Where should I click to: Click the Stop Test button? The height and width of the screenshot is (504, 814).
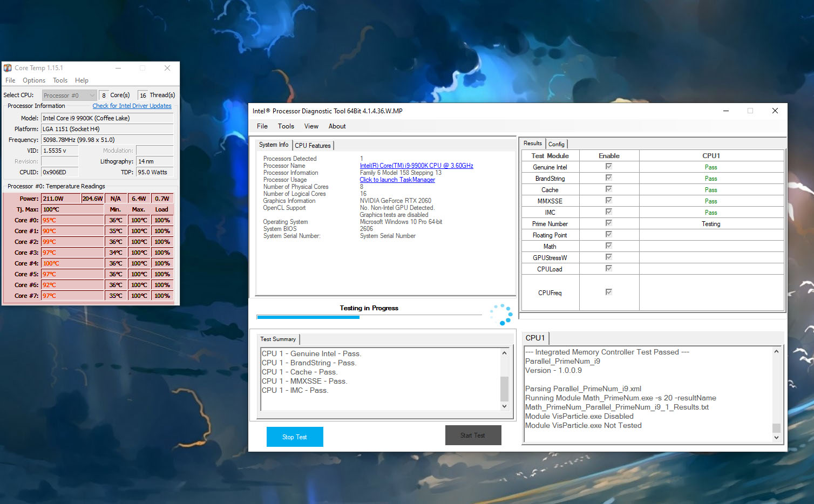tap(295, 437)
